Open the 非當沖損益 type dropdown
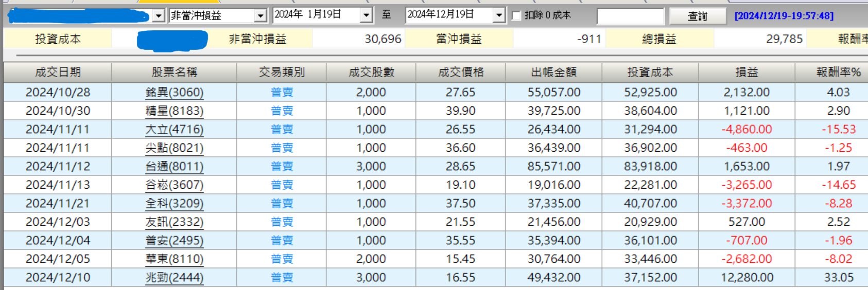This screenshot has height=290, width=868. (x=261, y=16)
